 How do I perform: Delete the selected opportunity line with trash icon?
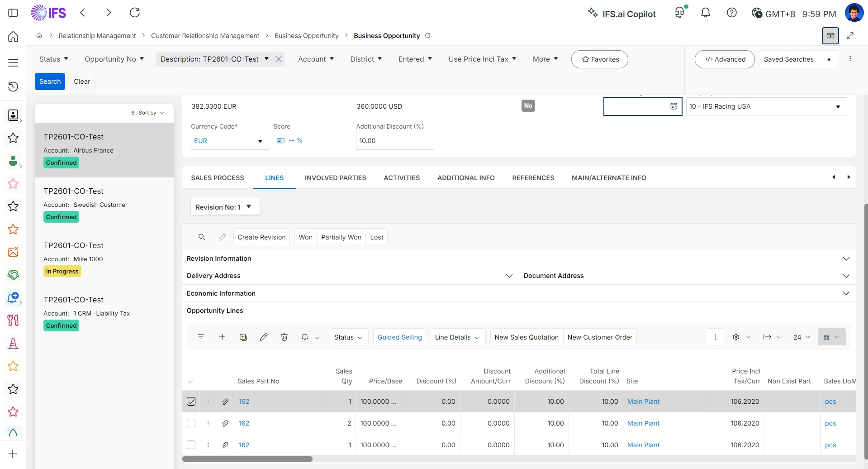[x=284, y=337]
